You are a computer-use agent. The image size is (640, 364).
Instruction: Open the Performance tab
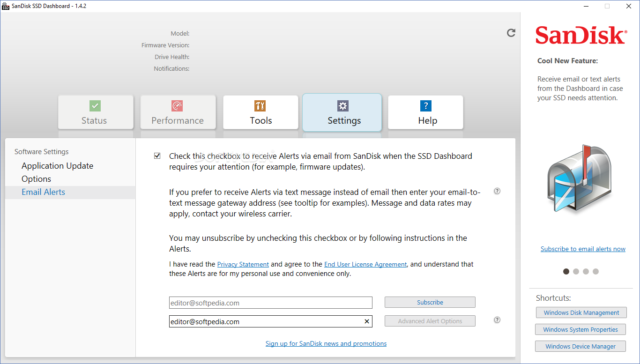178,112
